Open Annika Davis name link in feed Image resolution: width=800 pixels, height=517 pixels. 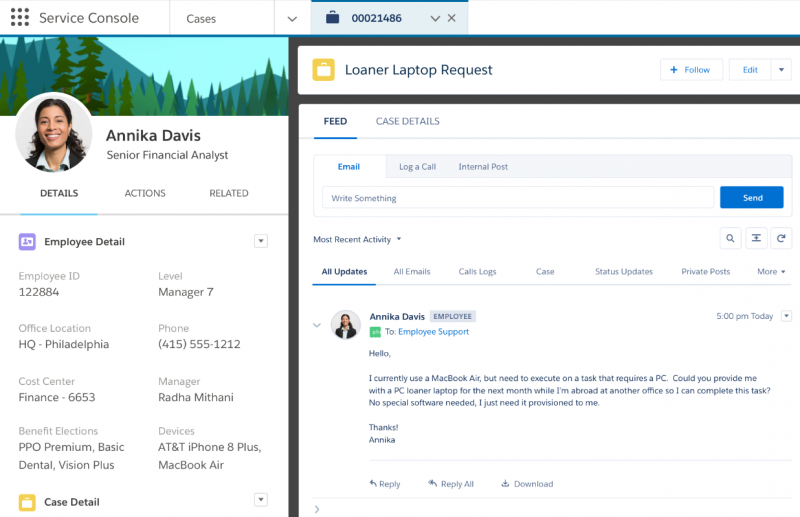(397, 316)
